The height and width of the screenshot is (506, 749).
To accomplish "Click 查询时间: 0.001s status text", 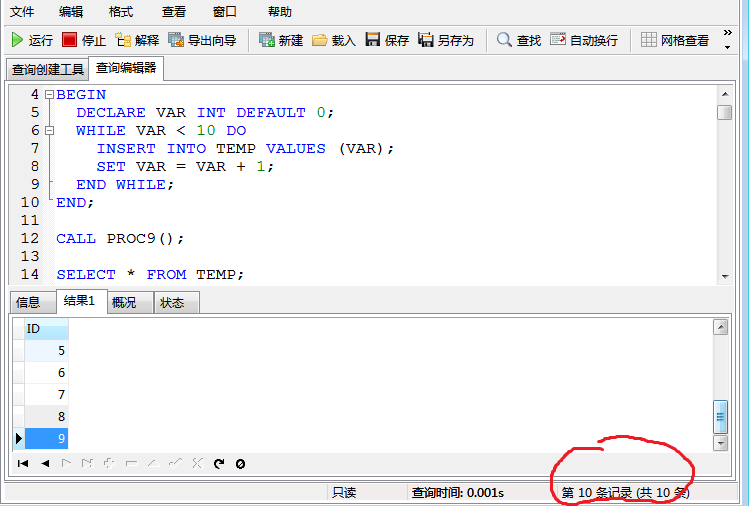I will 458,493.
